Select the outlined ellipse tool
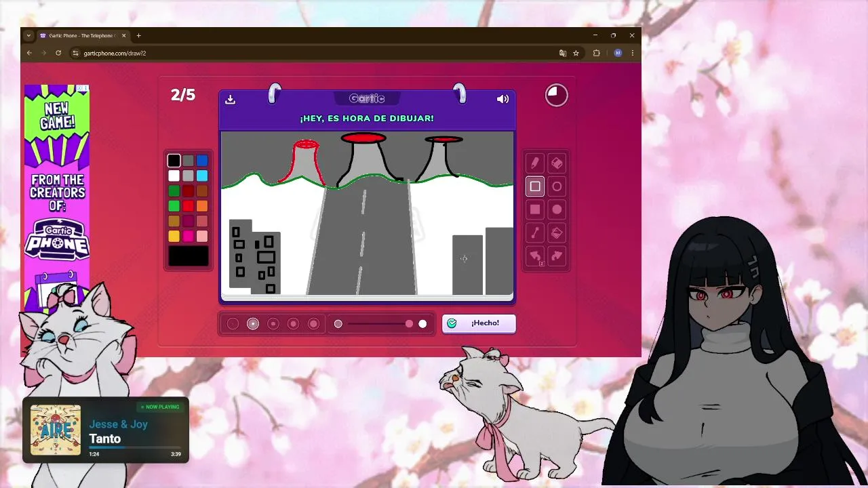Screen dimensions: 868x488 [557, 186]
